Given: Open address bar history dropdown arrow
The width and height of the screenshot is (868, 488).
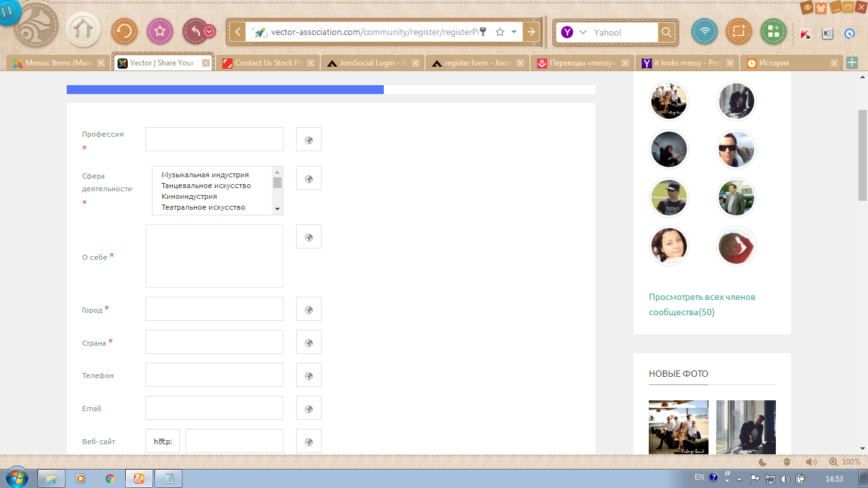Looking at the screenshot, I should [x=513, y=32].
